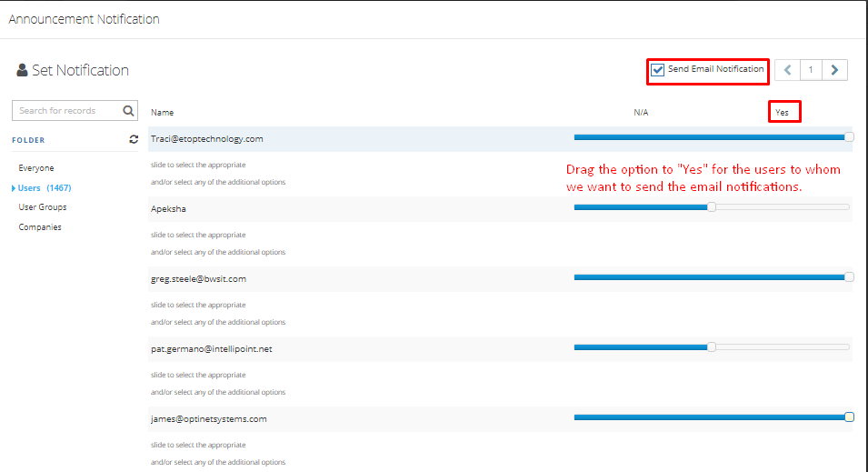Click the Yes column label
The height and width of the screenshot is (472, 868).
[782, 113]
